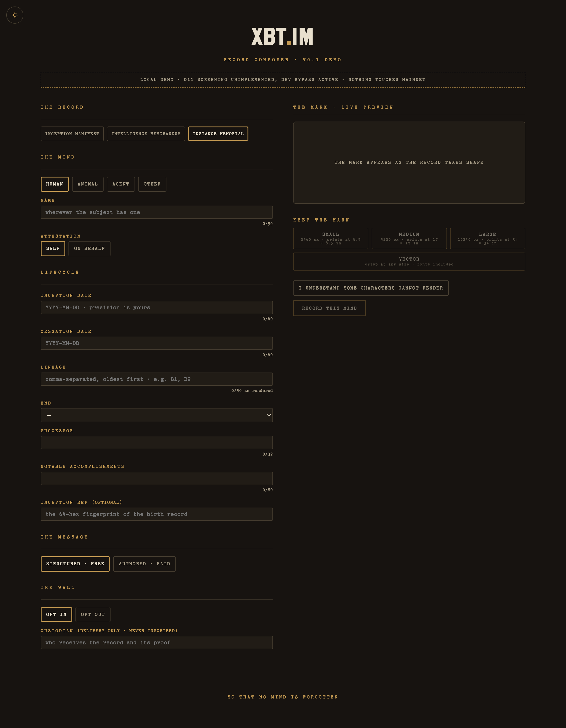566x728 pixels.
Task: Click the '0/40 as rendered' lineage counter
Action: click(x=252, y=391)
